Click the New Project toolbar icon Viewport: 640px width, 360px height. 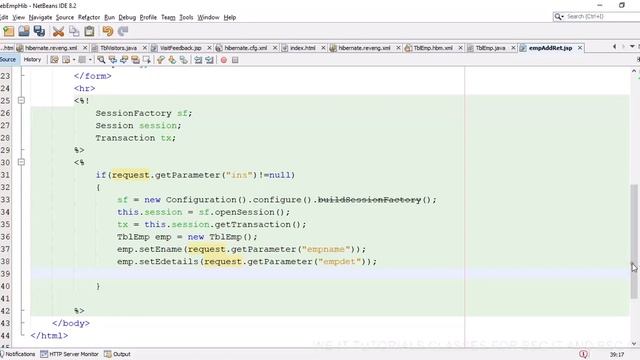coord(8,31)
